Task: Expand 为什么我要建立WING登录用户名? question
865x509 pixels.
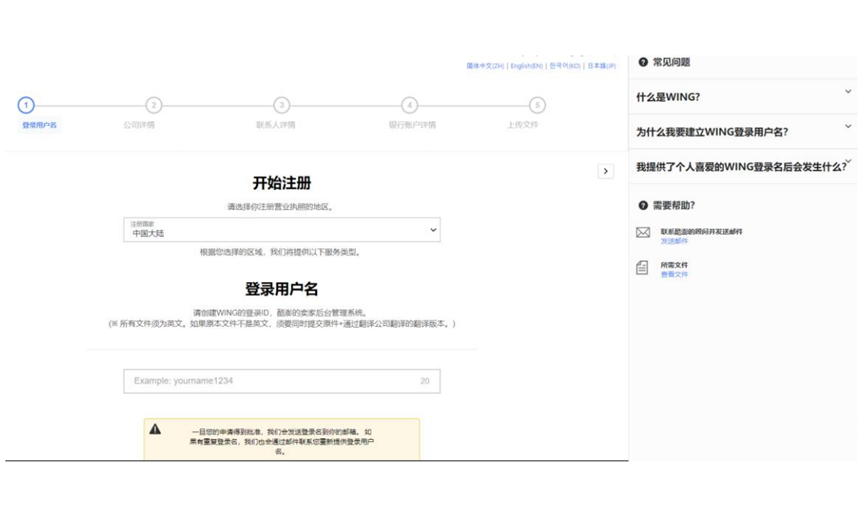Action: (742, 131)
